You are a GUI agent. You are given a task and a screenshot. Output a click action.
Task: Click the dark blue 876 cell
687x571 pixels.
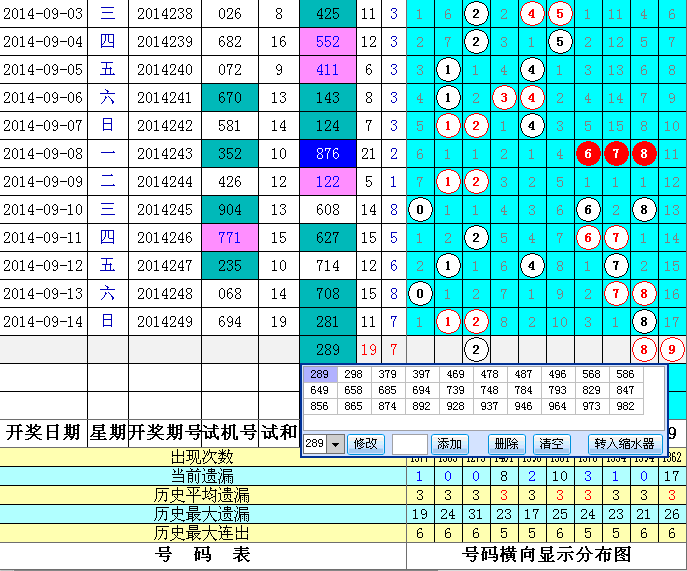pos(327,154)
